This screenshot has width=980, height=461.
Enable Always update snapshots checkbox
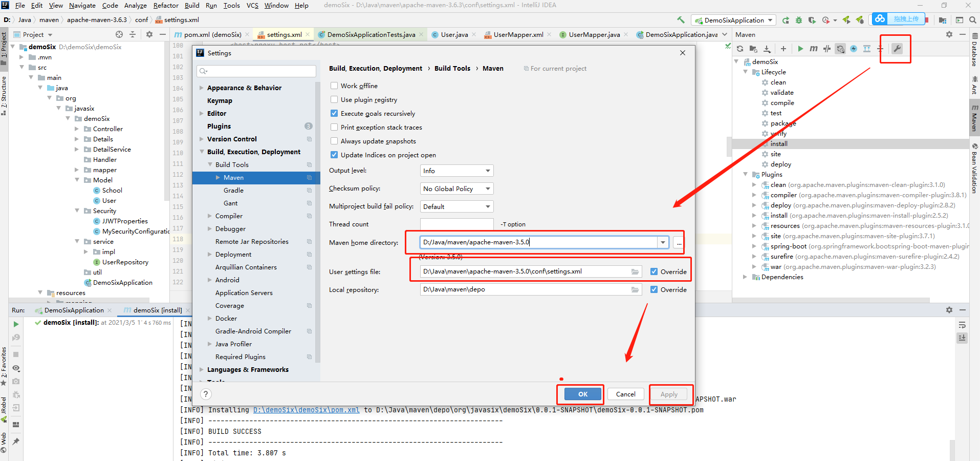334,141
